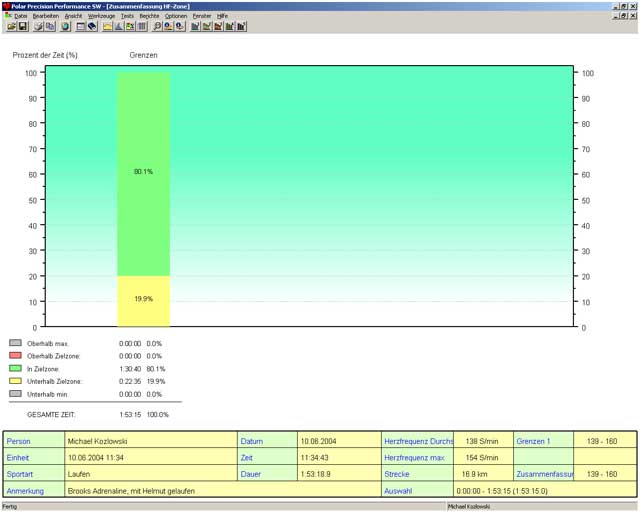The height and width of the screenshot is (513, 640).
Task: Click the curve graph toolbar icon
Action: click(119, 27)
